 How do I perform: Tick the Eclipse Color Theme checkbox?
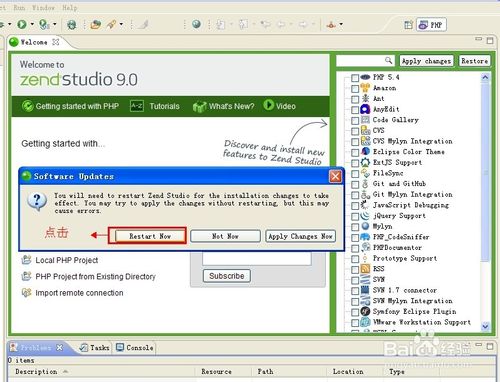[x=355, y=152]
